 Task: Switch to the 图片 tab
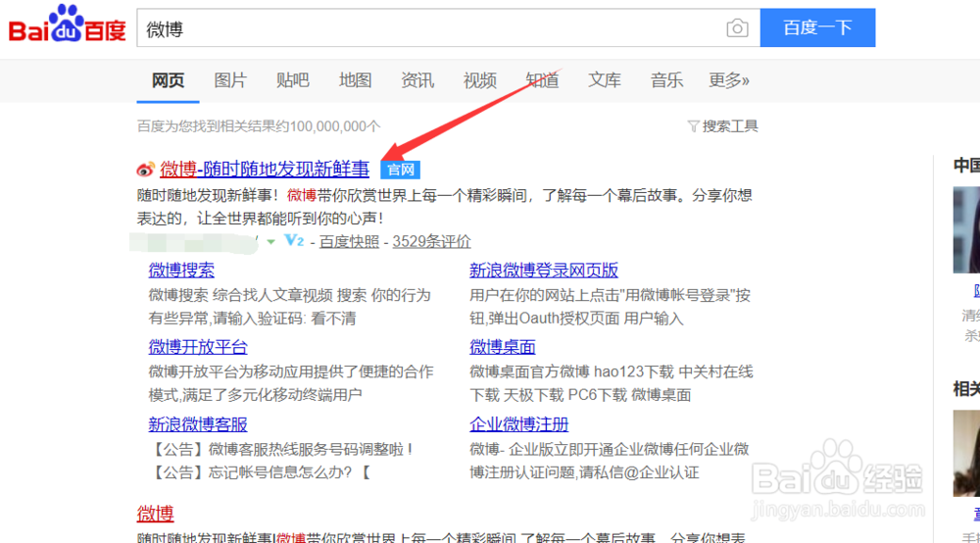click(230, 80)
